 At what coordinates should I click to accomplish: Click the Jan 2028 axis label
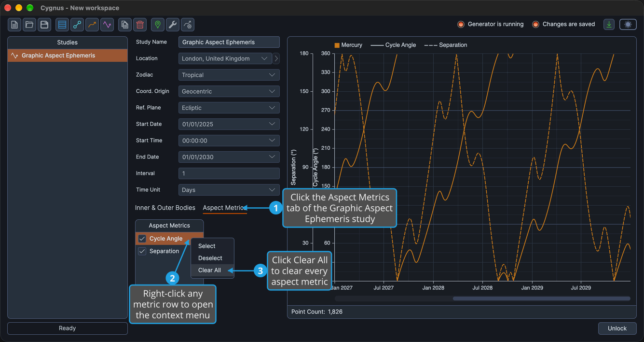pos(433,287)
